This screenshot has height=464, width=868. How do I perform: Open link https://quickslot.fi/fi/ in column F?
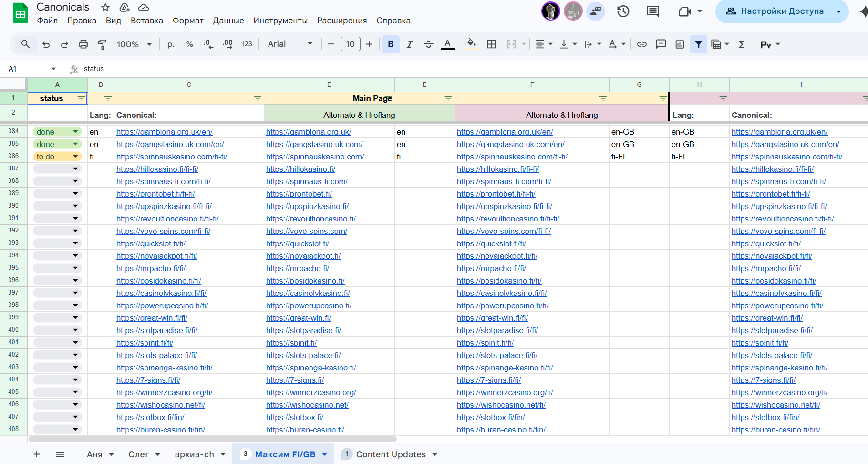click(x=491, y=244)
